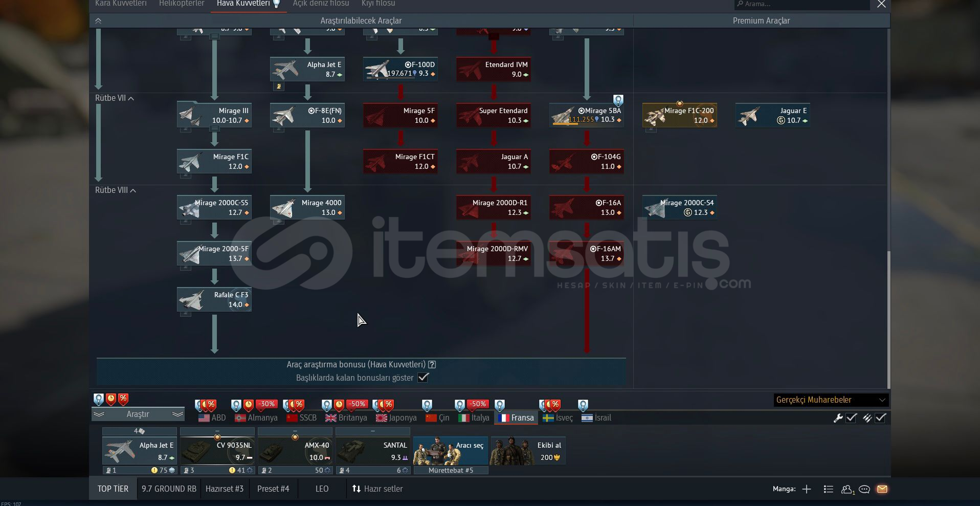Select TOP TİER preset
The height and width of the screenshot is (506, 980).
pos(113,489)
